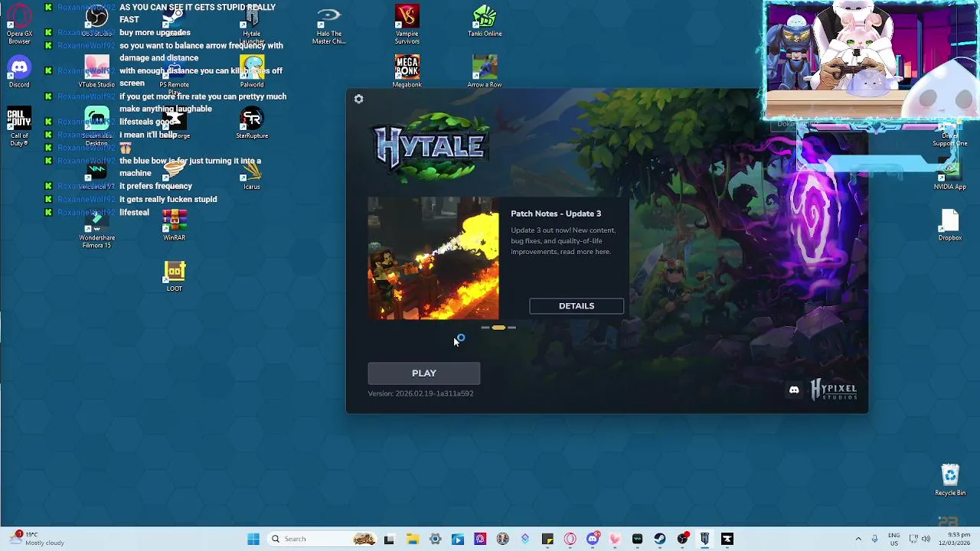
Task: Open Discord from the taskbar
Action: pyautogui.click(x=593, y=539)
